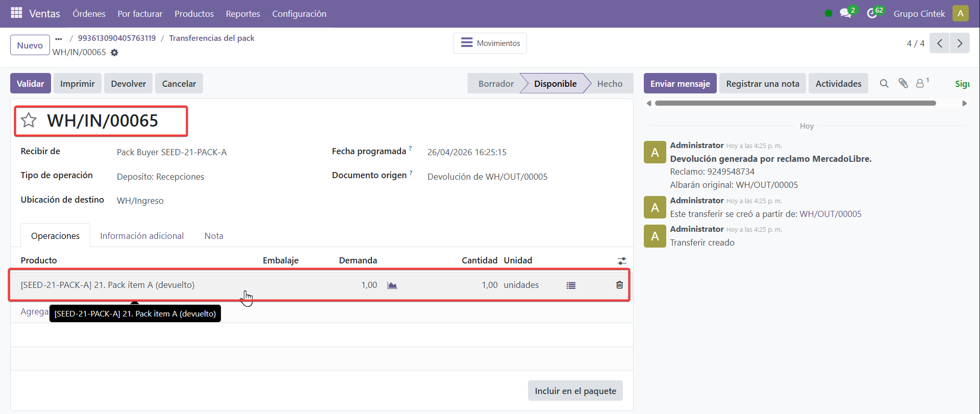Viewport: 980px width, 414px height.
Task: Open the Reportes menu
Action: (243, 14)
